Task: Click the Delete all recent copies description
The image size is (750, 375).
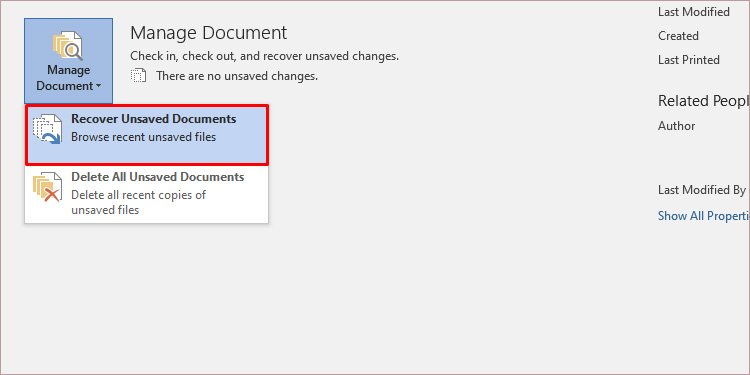Action: coord(138,202)
